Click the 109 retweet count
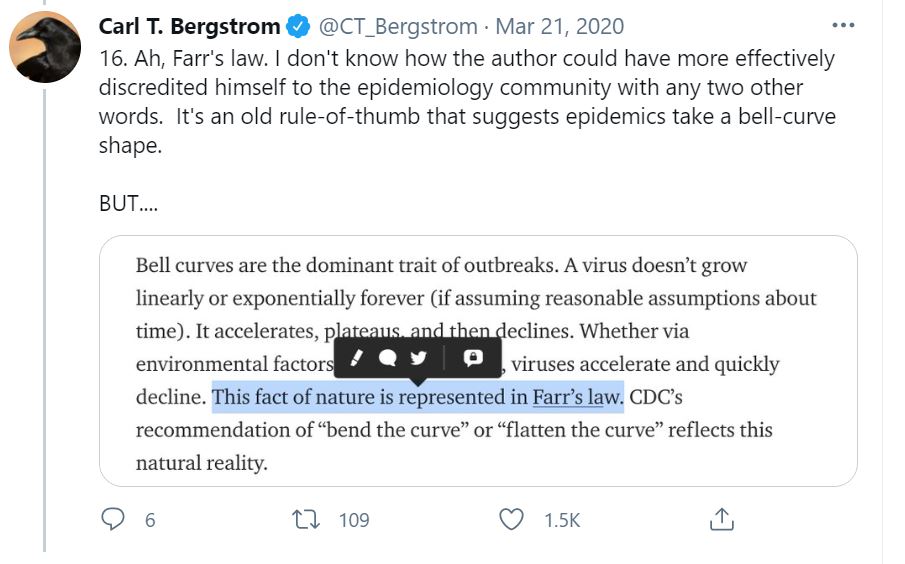Image resolution: width=905 pixels, height=564 pixels. [x=353, y=520]
